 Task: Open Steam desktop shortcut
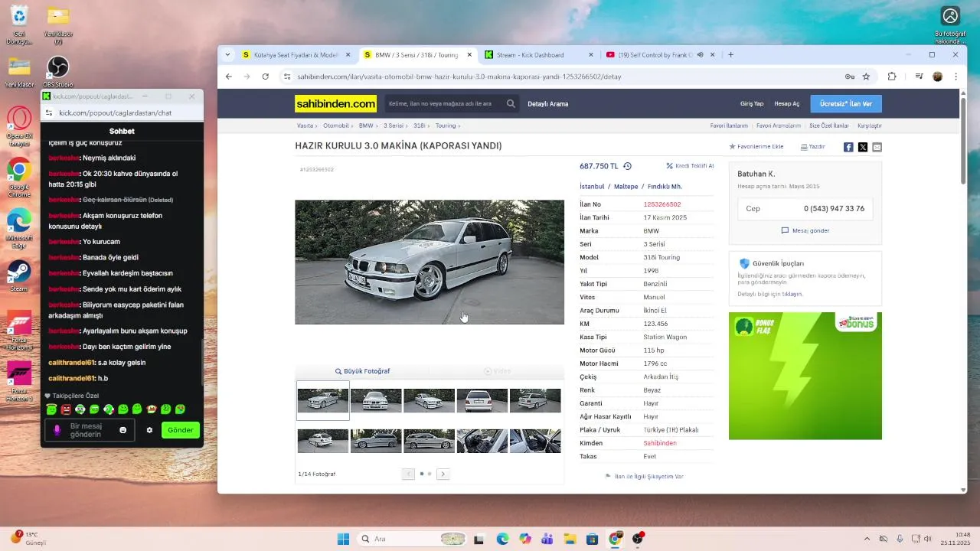pyautogui.click(x=19, y=276)
